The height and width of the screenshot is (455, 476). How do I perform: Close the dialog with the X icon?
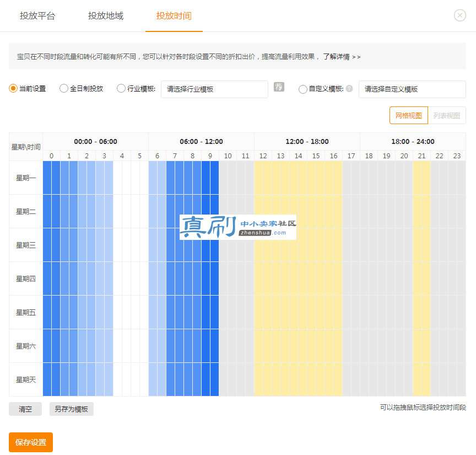tap(459, 15)
